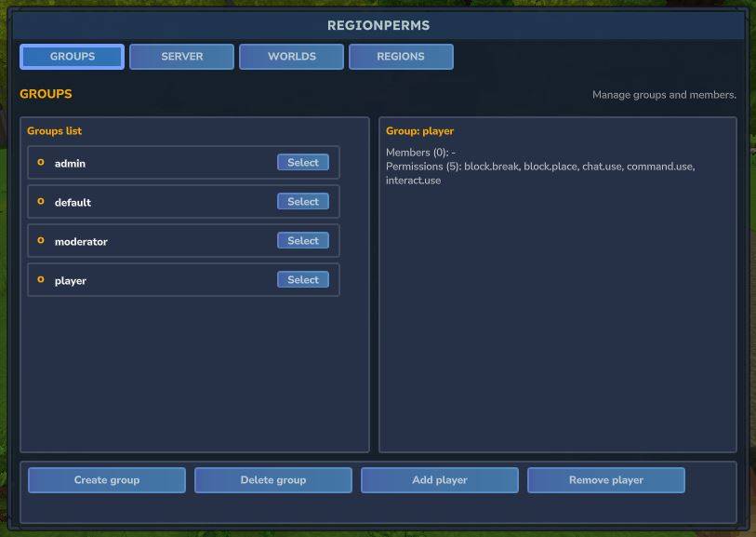Click the Create group button
Image resolution: width=756 pixels, height=537 pixels.
(x=107, y=480)
